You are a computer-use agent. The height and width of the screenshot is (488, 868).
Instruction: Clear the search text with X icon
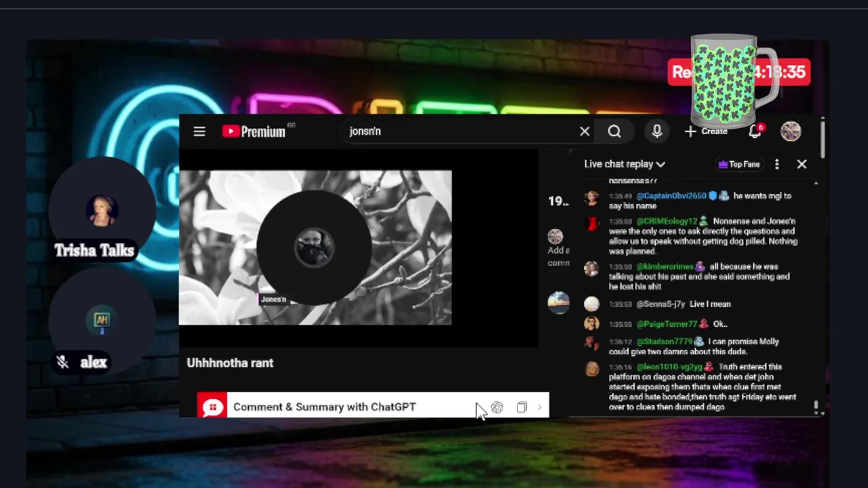coord(585,131)
